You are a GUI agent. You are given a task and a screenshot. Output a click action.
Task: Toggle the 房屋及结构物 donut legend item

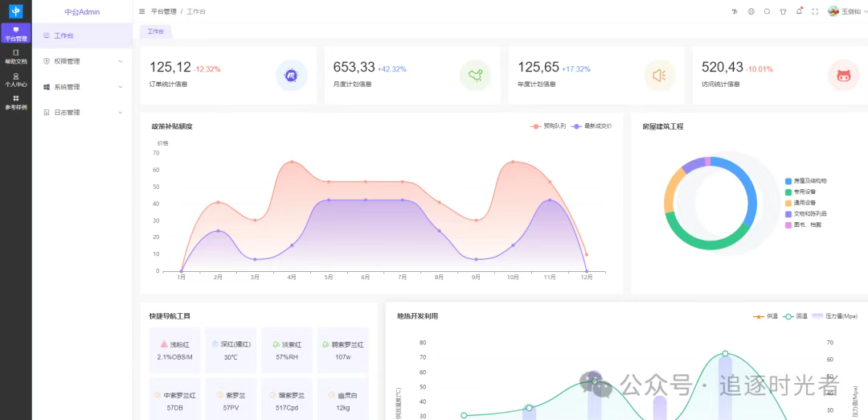tap(806, 181)
